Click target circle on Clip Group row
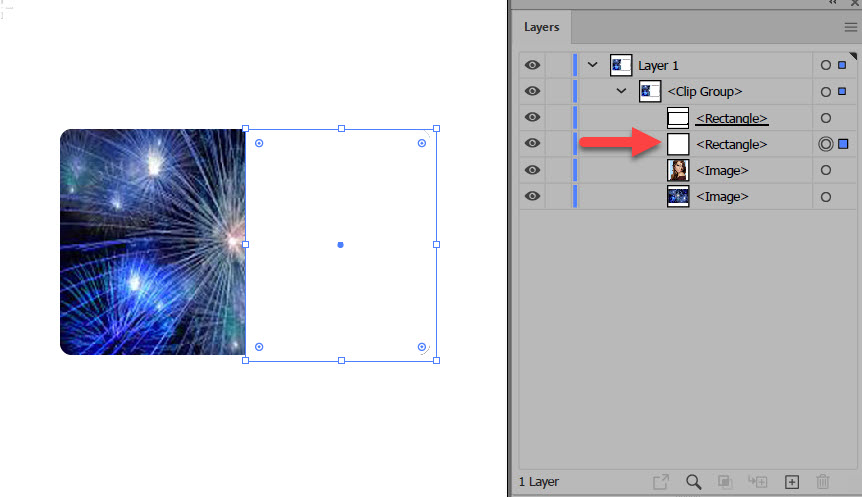Viewport: 862px width, 497px height. point(826,92)
